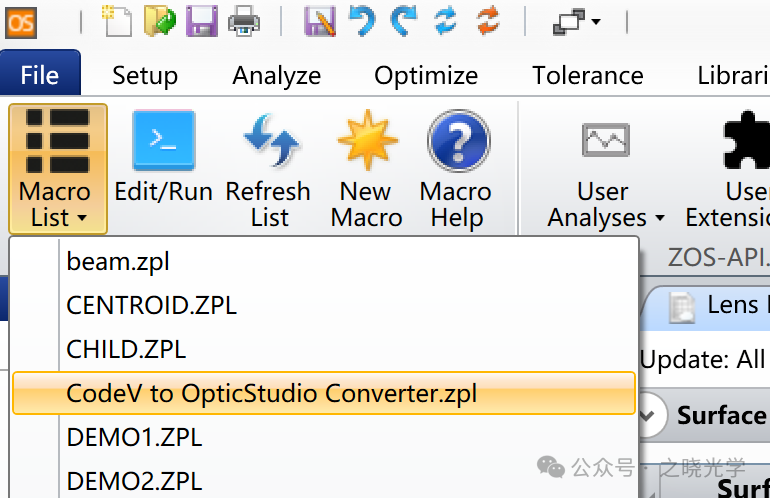Open Macro Help

point(456,168)
